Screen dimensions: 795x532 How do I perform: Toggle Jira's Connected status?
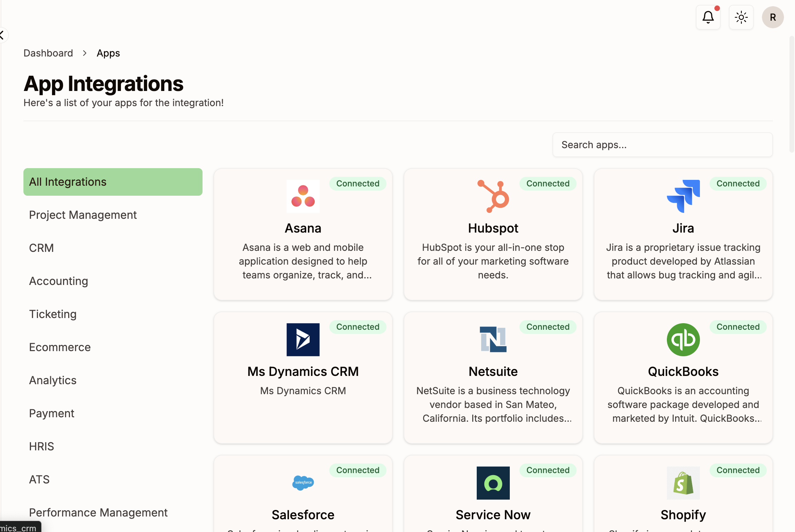738,183
